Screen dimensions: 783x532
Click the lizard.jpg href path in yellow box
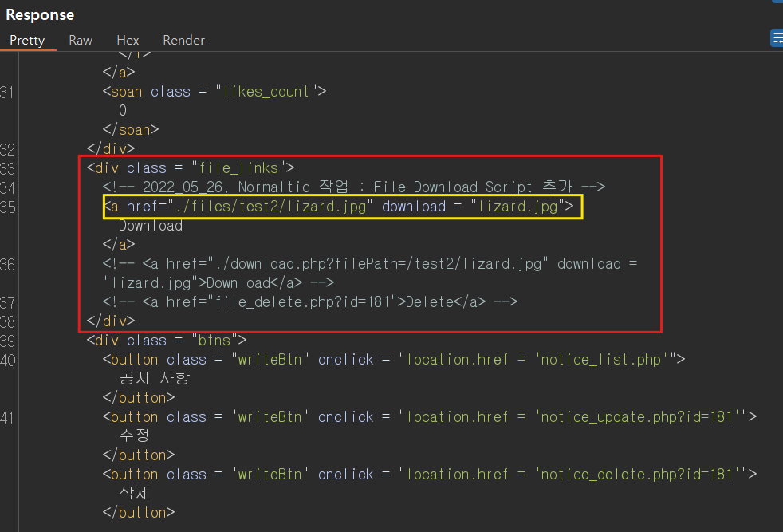pyautogui.click(x=270, y=207)
